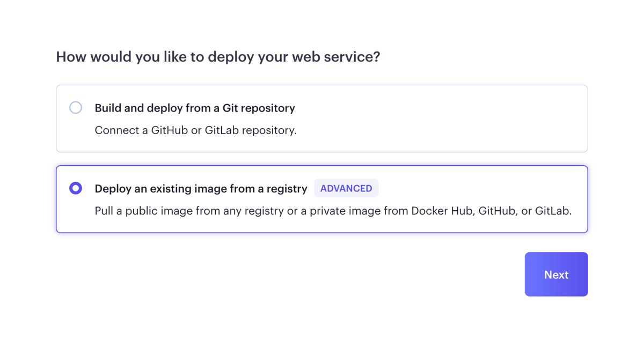Viewport: 644px width, 347px height.
Task: Click the empty radio circle on first option
Action: [76, 107]
